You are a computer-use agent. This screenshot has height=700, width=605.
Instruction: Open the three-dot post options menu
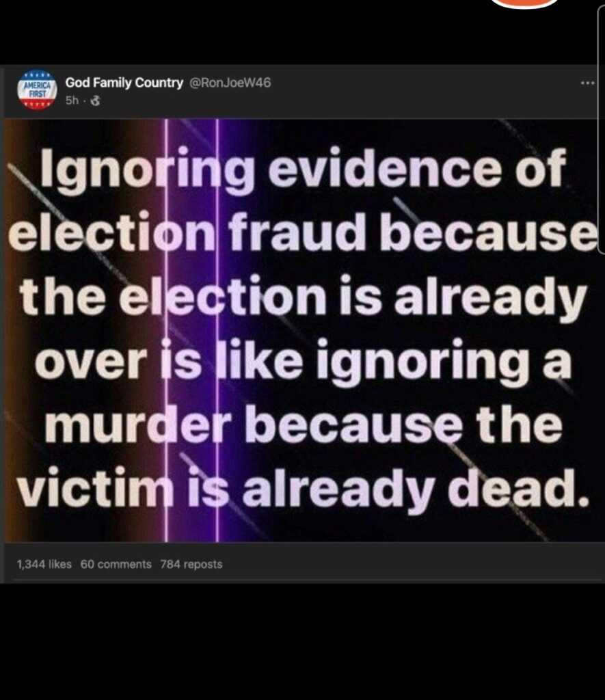click(588, 83)
